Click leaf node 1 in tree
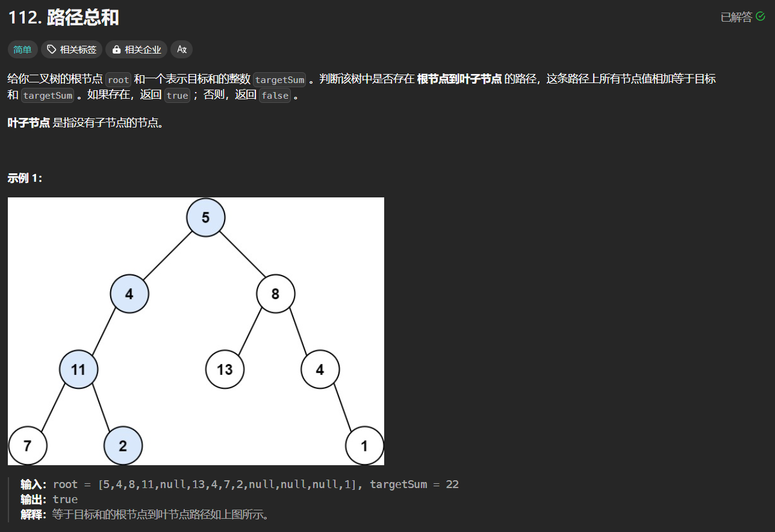Image resolution: width=775 pixels, height=532 pixels. point(364,445)
